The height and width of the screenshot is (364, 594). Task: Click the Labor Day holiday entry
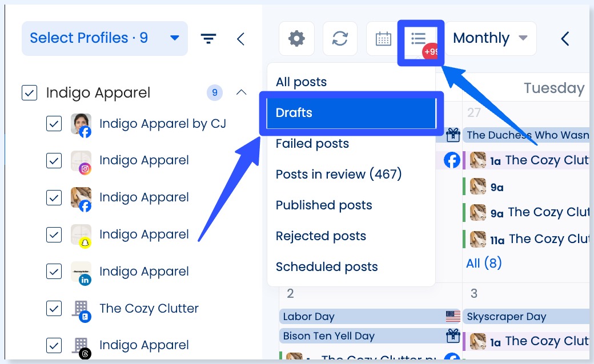click(x=308, y=316)
